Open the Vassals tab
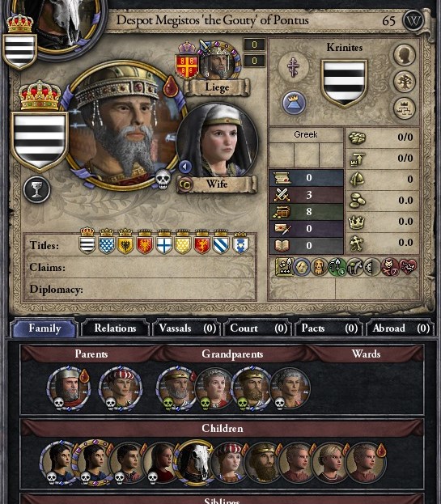This screenshot has height=504, width=441. click(x=187, y=328)
